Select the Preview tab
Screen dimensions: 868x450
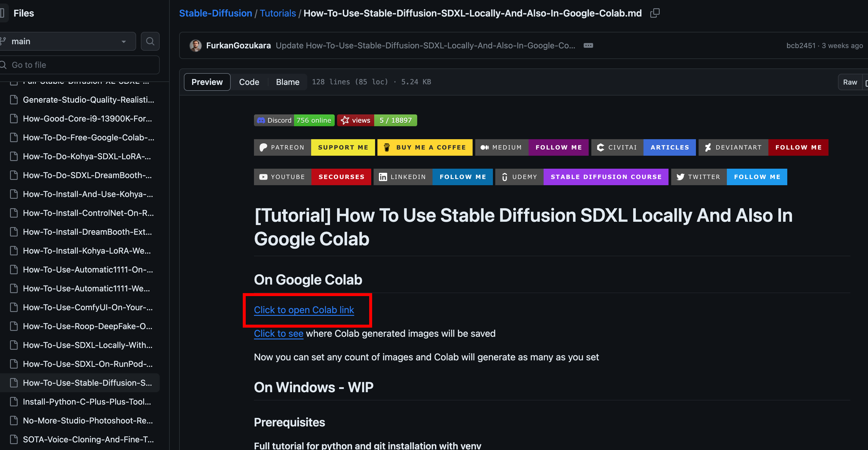click(207, 82)
